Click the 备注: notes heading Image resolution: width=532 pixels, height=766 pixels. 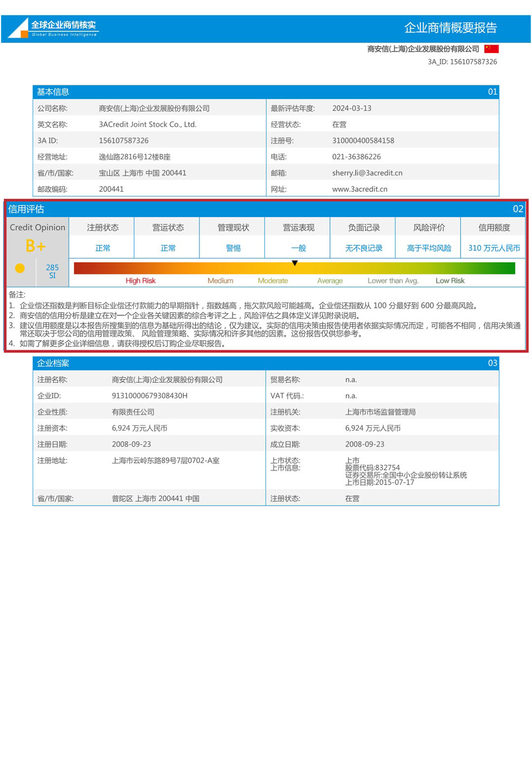(17, 295)
